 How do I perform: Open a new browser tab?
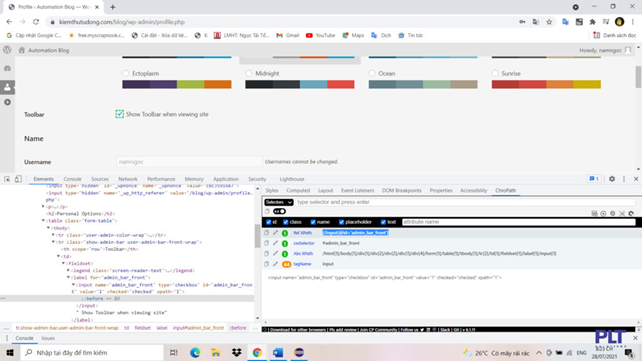coord(113,7)
